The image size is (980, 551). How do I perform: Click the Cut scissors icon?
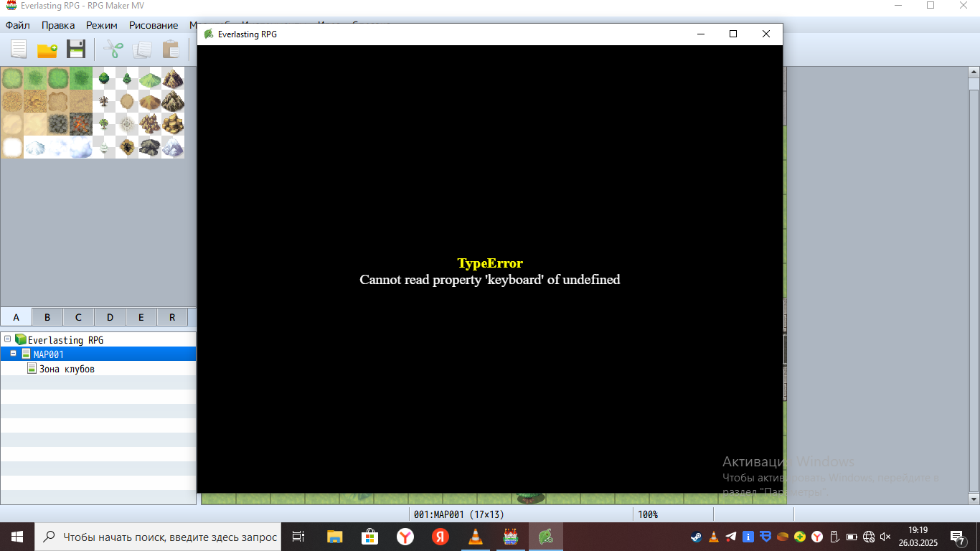[x=113, y=50]
